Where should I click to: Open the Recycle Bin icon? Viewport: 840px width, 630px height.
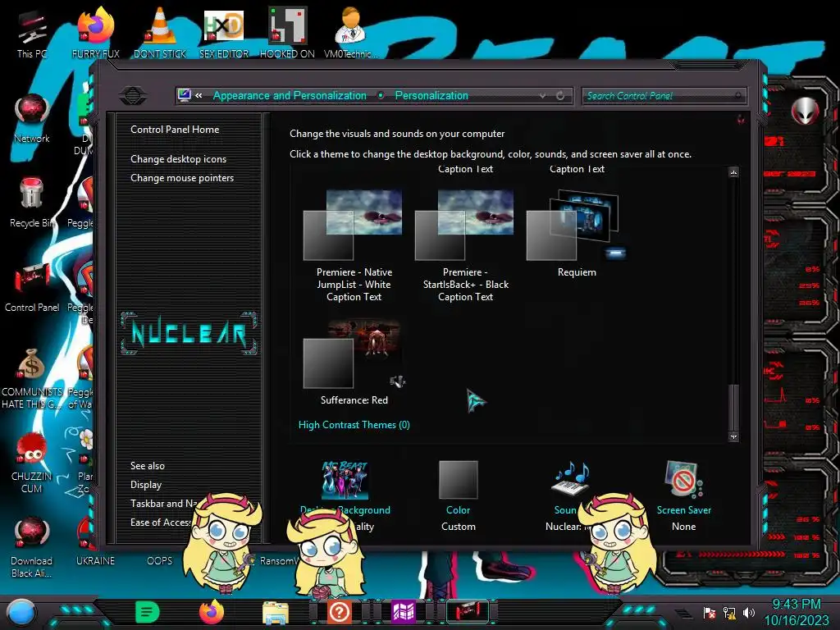[32, 203]
